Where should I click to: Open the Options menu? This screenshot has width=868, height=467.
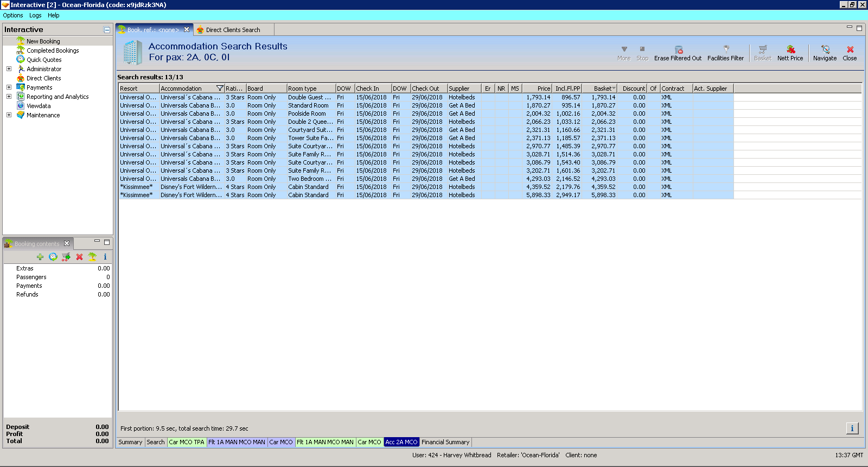pos(13,15)
